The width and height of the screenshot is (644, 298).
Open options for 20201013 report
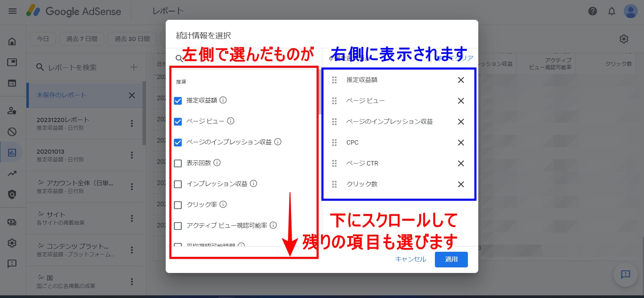[x=132, y=155]
